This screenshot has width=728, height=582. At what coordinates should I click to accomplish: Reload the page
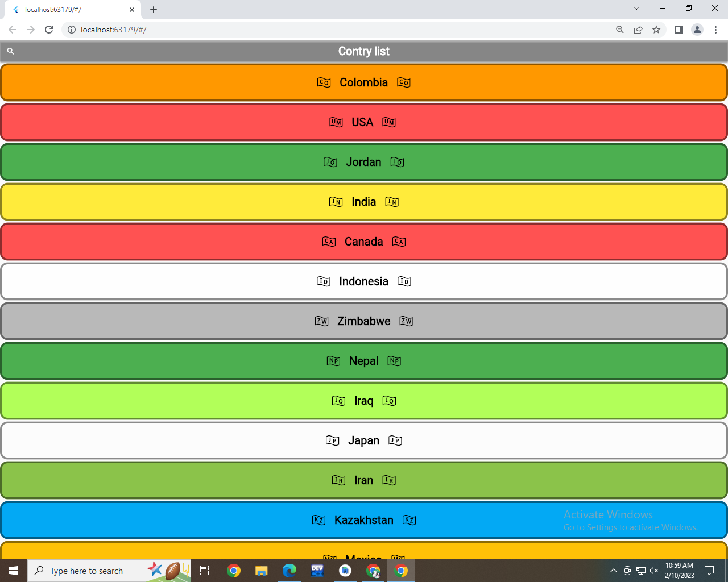pyautogui.click(x=48, y=30)
